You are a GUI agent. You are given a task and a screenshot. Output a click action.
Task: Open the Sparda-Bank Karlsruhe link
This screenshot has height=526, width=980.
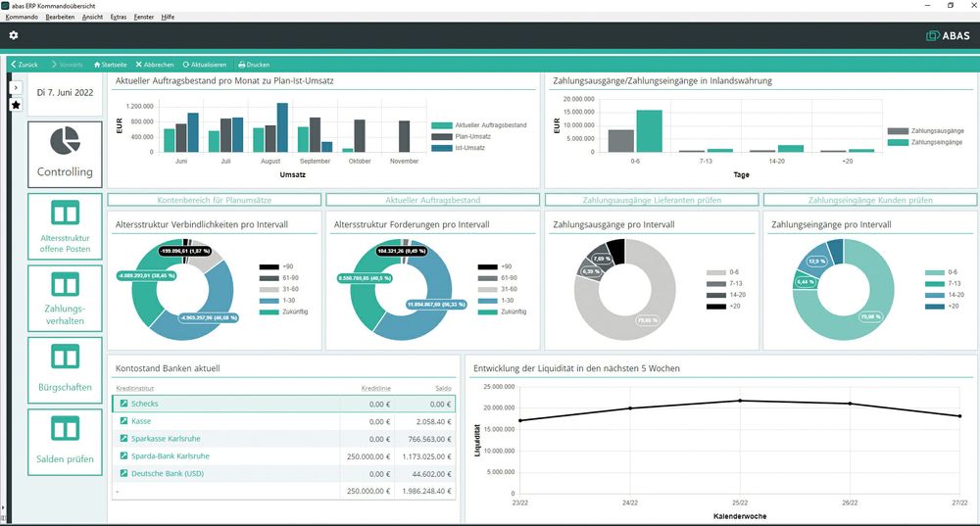[170, 456]
